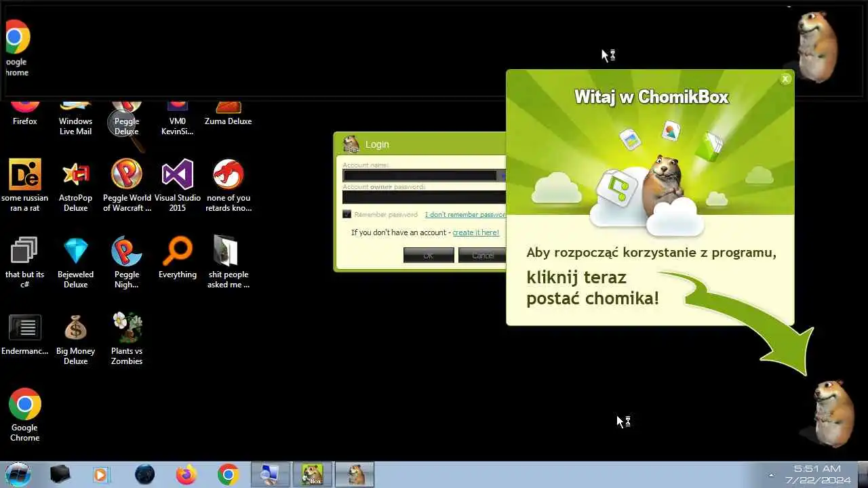Select the Firefox desktop shortcut
The width and height of the screenshot is (868, 488).
pyautogui.click(x=25, y=113)
